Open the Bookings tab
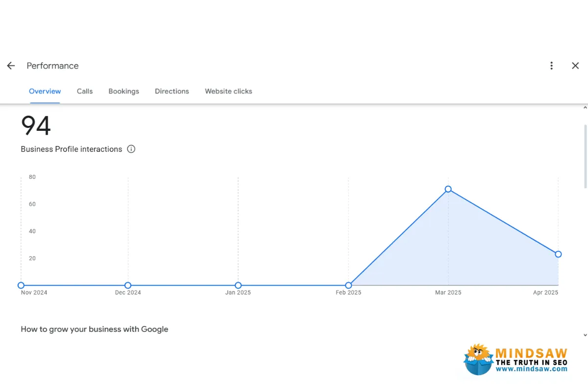 (x=123, y=91)
